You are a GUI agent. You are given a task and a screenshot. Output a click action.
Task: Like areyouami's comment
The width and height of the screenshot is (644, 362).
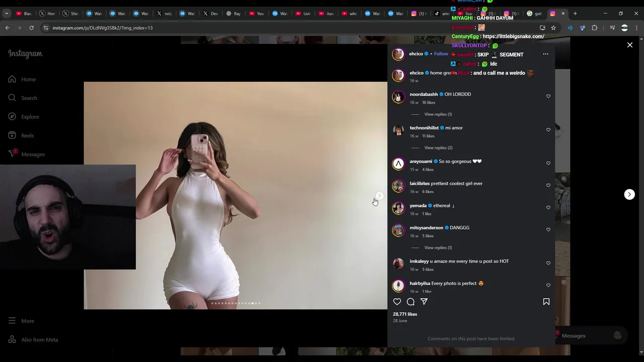(548, 163)
